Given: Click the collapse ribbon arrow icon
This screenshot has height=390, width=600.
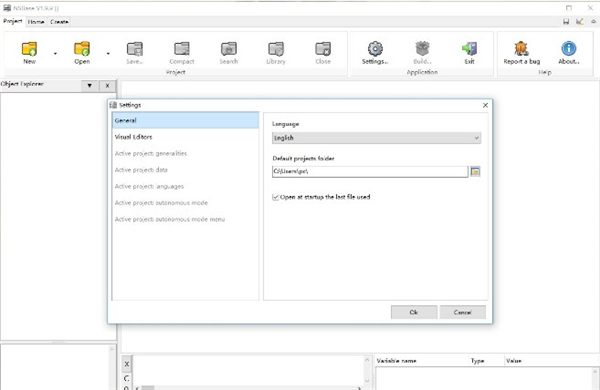Looking at the screenshot, I should click(x=593, y=22).
